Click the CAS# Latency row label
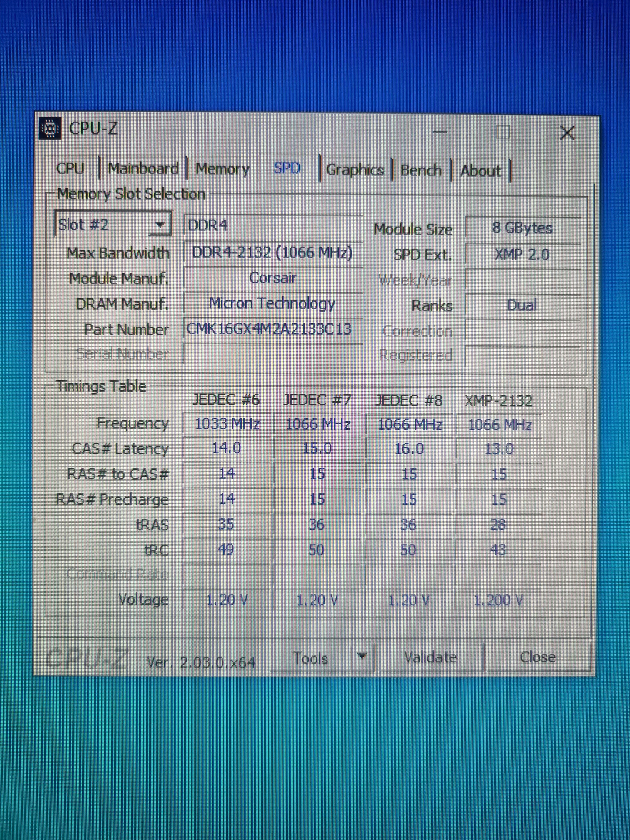The width and height of the screenshot is (630, 840). click(120, 449)
